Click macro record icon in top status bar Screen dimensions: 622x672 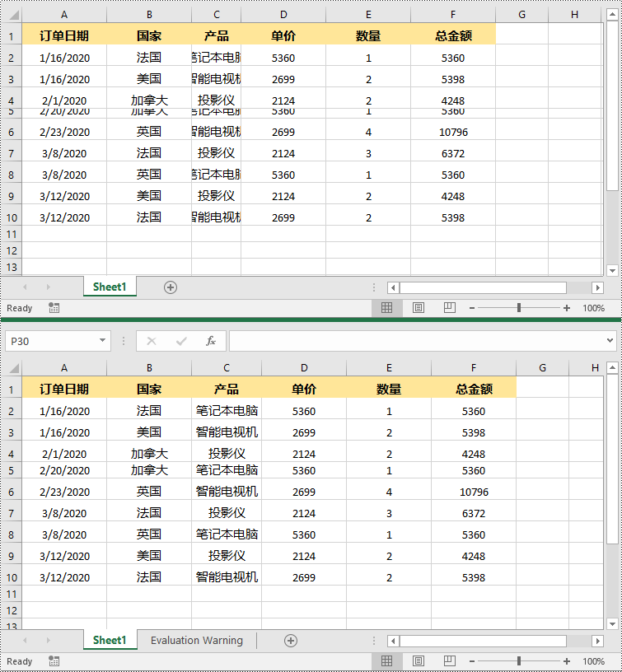(54, 308)
